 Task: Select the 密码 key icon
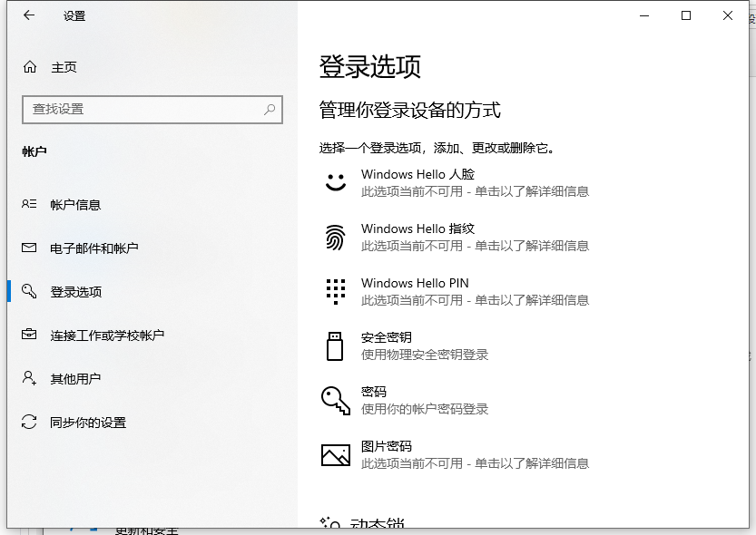click(335, 400)
